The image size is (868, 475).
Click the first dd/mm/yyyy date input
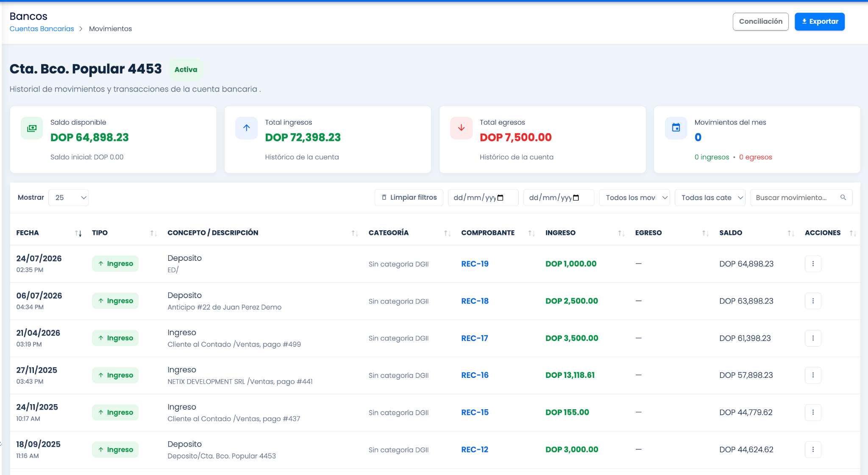(x=483, y=198)
